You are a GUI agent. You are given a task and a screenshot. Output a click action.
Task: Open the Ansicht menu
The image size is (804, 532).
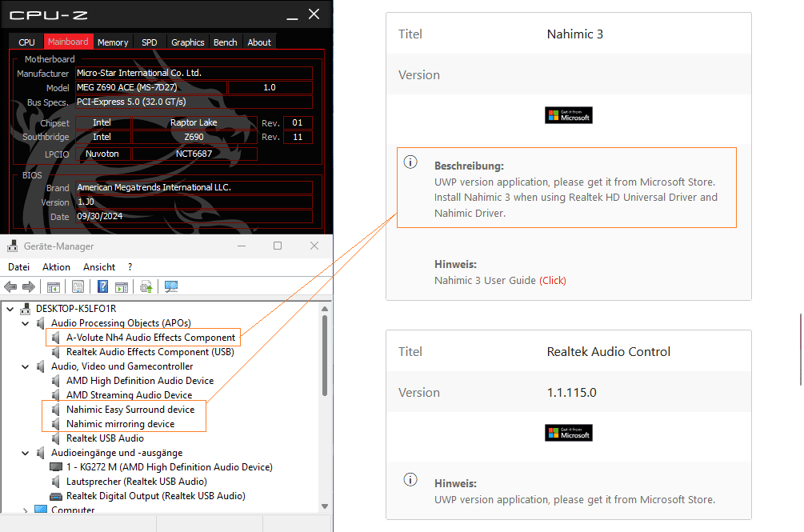tap(99, 267)
